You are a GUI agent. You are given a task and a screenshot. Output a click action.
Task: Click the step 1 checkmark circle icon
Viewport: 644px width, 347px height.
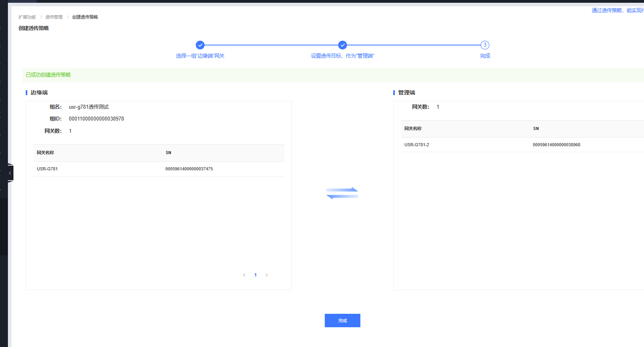coord(200,45)
